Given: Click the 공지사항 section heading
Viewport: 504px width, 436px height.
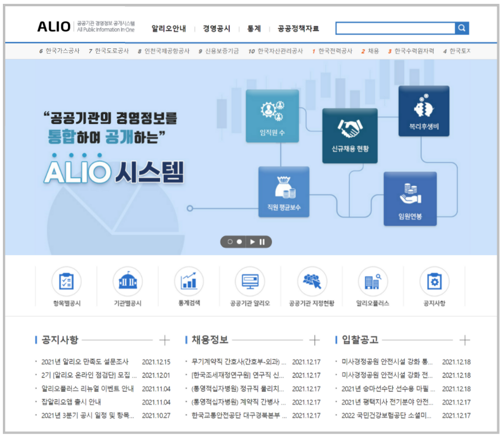Looking at the screenshot, I should pyautogui.click(x=60, y=340).
